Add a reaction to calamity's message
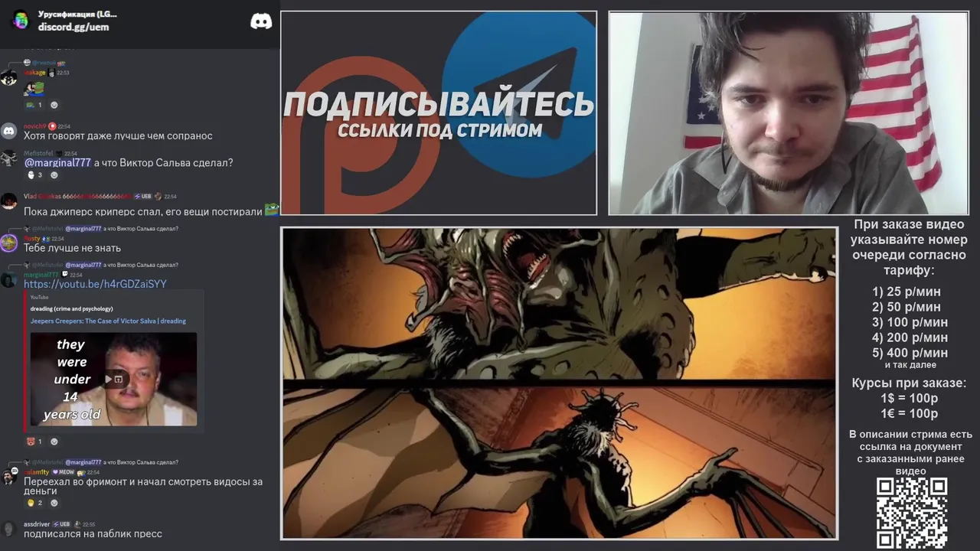 [x=54, y=503]
